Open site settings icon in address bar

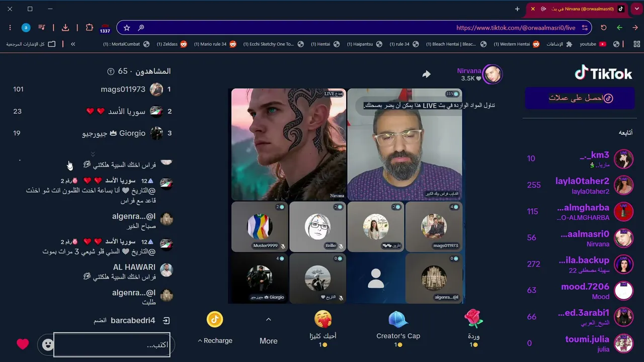coord(585,28)
